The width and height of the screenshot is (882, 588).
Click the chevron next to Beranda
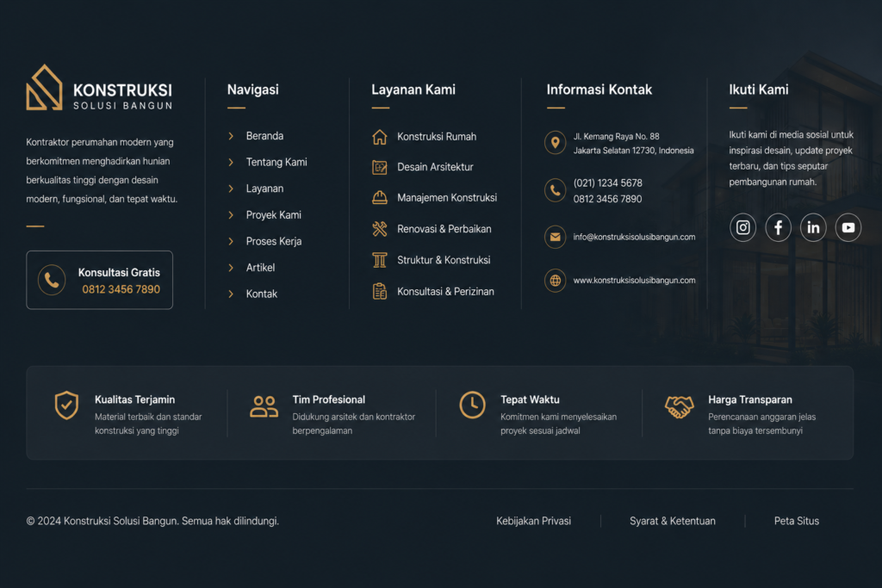(231, 136)
